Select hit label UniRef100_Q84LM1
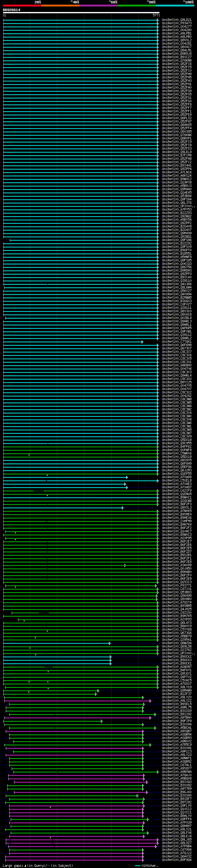Image resolution: width=197 pixels, height=868 pixels. pyautogui.click(x=177, y=50)
